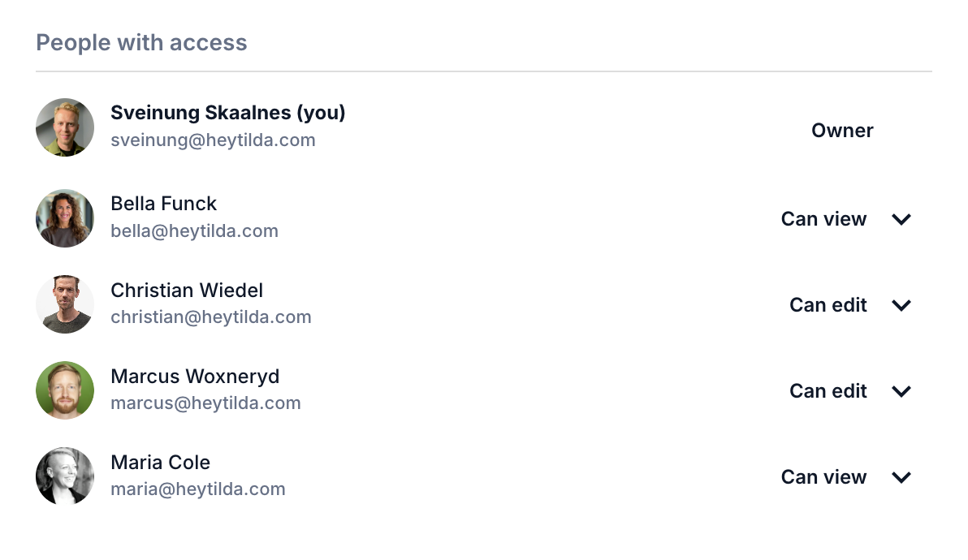Open Christian Wiedel's "Can edit" permission dropdown
The width and height of the screenshot is (968, 560).
coord(828,305)
